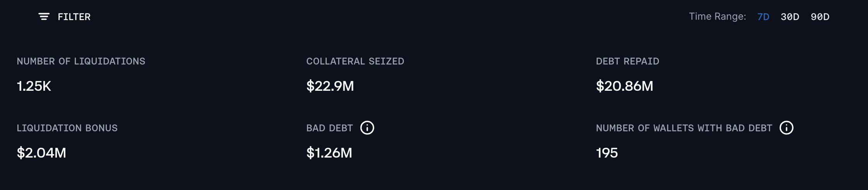Click the info icon beside Bad Debt
The width and height of the screenshot is (868, 190).
pyautogui.click(x=367, y=128)
